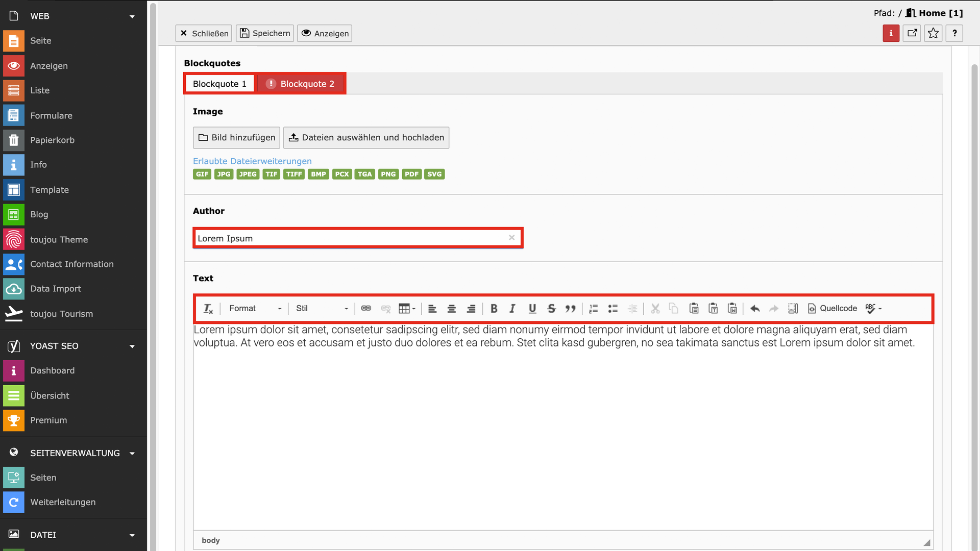Screen dimensions: 980x551
Task: Click the blockquote icon in editor toolbar
Action: pos(570,309)
